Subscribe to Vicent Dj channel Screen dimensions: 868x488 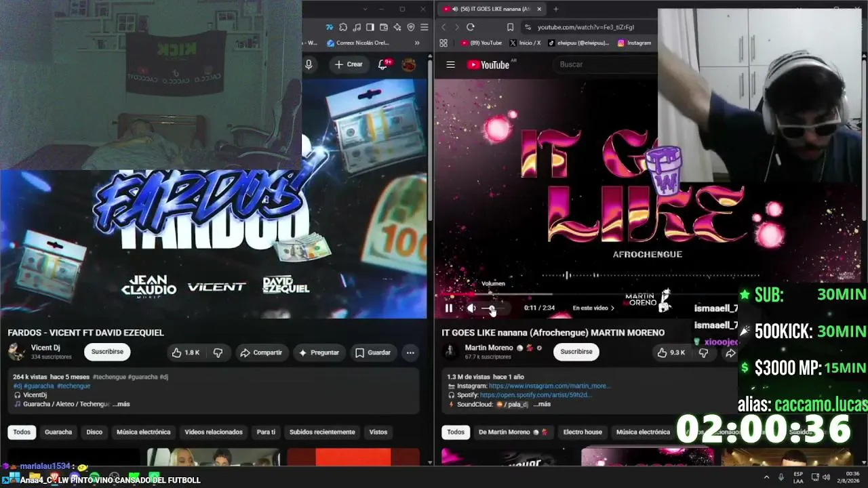pyautogui.click(x=107, y=352)
